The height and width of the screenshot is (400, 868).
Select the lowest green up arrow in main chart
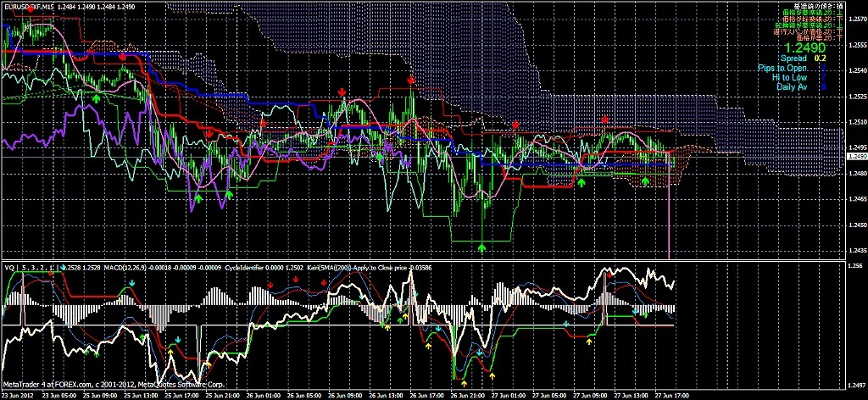[x=481, y=247]
